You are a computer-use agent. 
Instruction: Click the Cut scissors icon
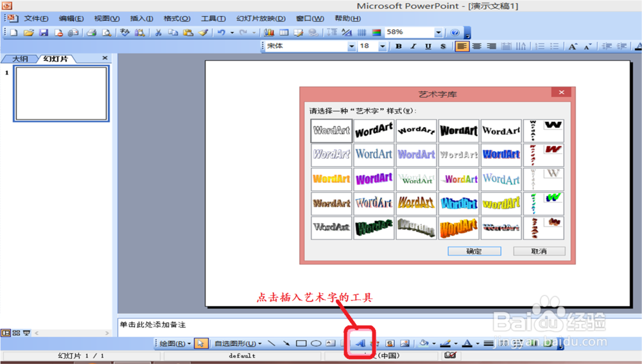click(x=158, y=32)
